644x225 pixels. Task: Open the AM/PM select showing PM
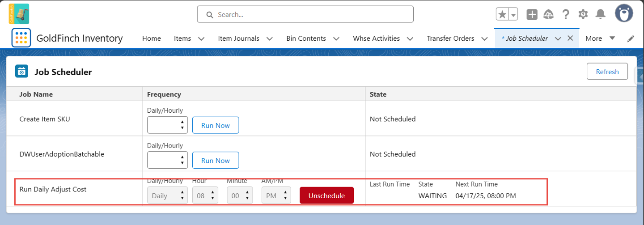276,195
